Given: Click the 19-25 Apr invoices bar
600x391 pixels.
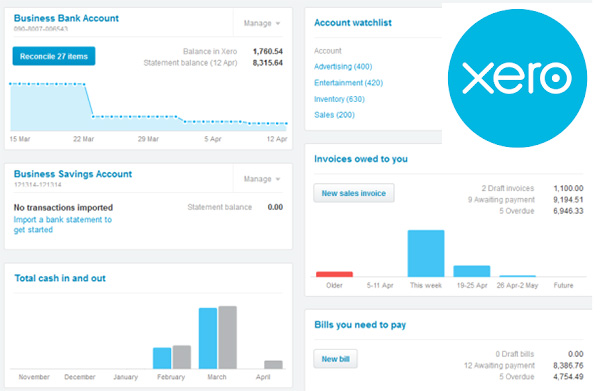Looking at the screenshot, I should 471,271.
